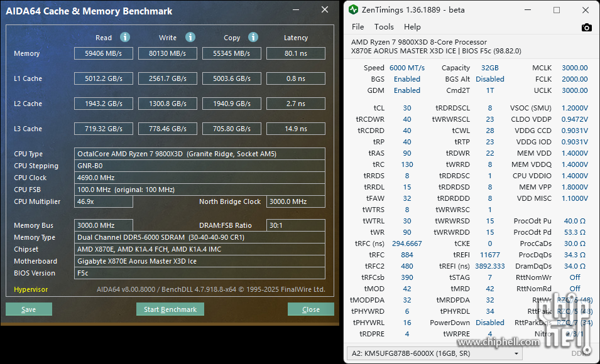Open the File menu in ZenTimings
The width and height of the screenshot is (600, 364).
point(357,27)
